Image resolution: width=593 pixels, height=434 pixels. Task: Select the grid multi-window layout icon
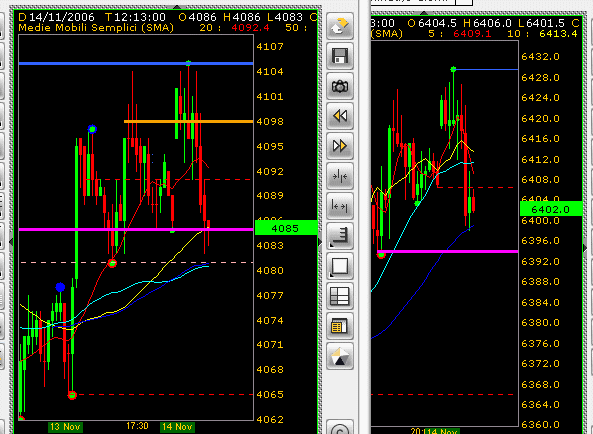[340, 296]
